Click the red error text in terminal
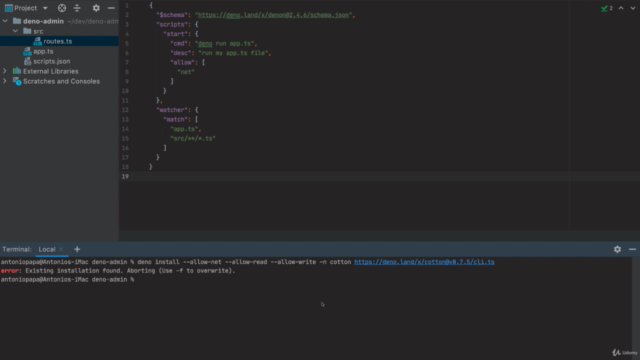The image size is (640, 360). 10,271
